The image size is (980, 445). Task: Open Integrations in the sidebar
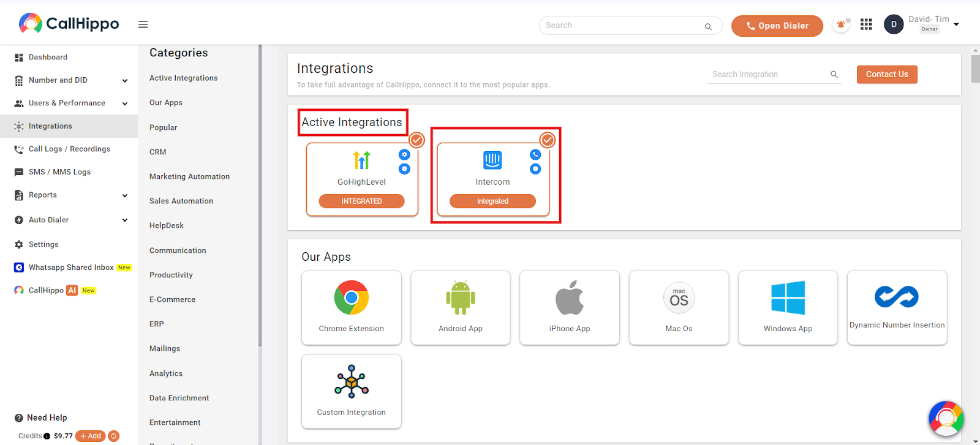[69, 126]
